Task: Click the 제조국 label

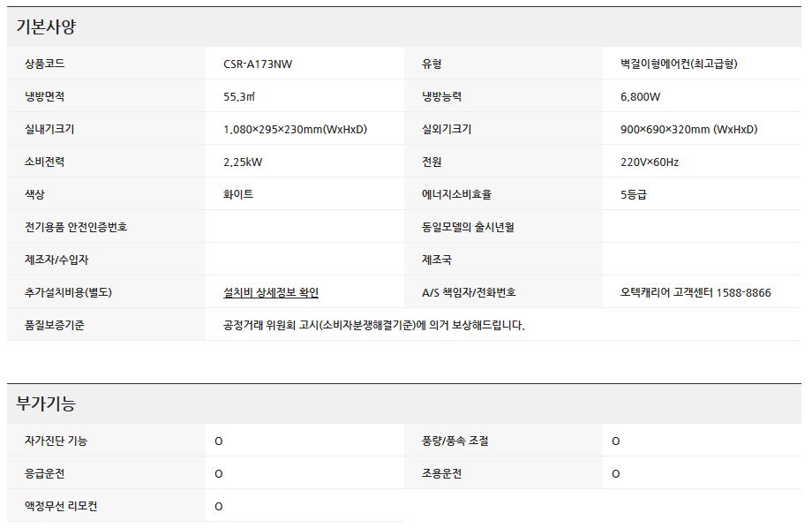Action: [437, 260]
